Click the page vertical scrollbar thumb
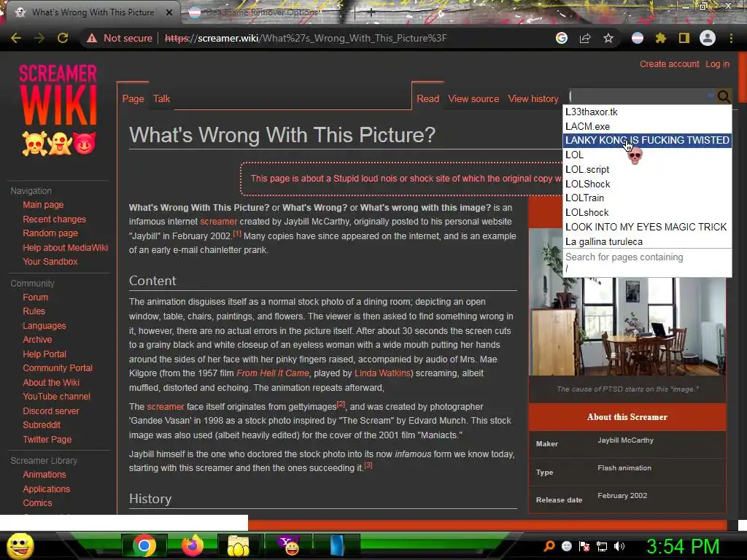 click(x=742, y=77)
